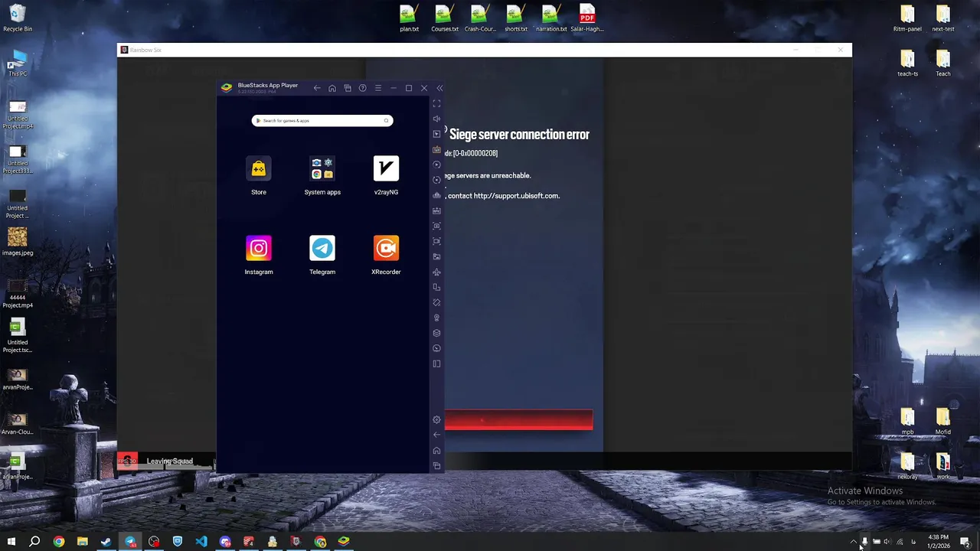The height and width of the screenshot is (551, 980).
Task: Select the Salar-Hagh PDF file on the desktop
Action: 587,18
